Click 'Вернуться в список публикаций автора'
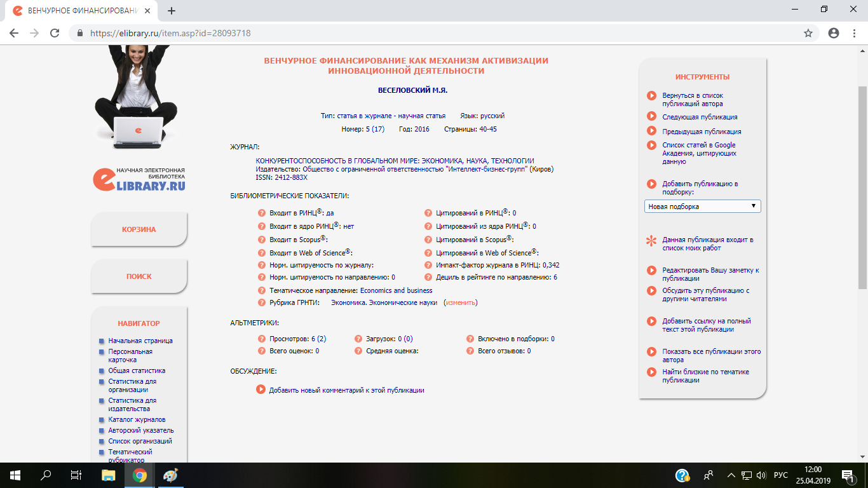This screenshot has height=488, width=868. 693,99
